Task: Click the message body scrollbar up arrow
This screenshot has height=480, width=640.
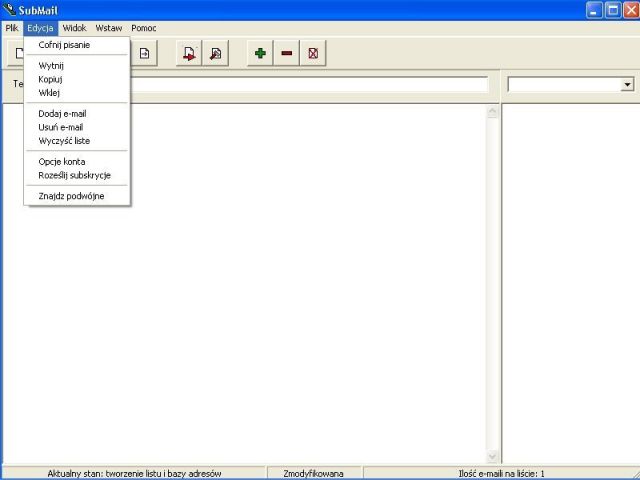Action: [493, 111]
